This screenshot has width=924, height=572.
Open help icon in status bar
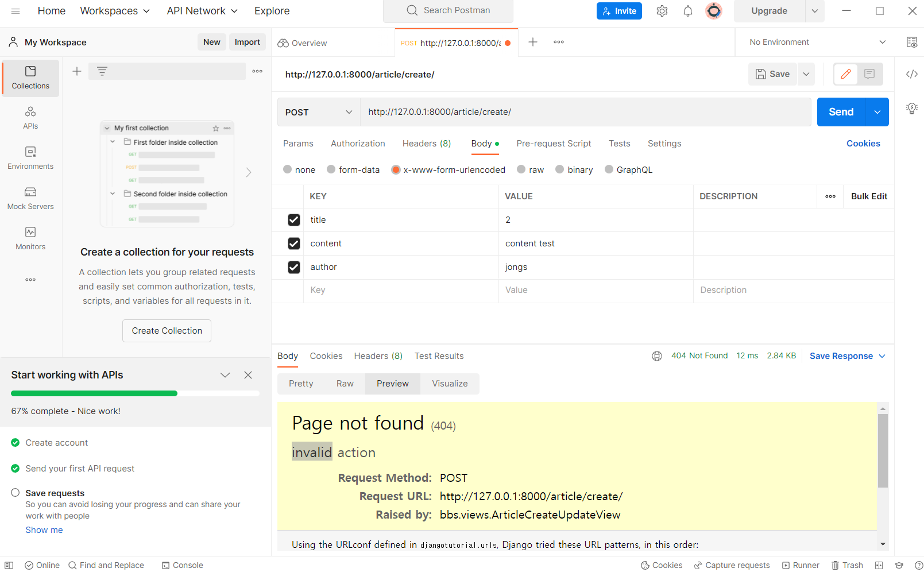point(919,565)
